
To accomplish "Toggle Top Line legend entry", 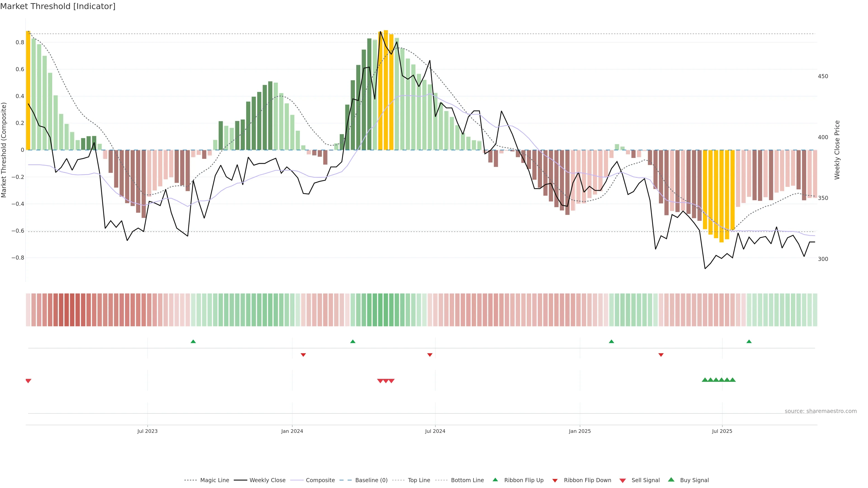I will (419, 480).
